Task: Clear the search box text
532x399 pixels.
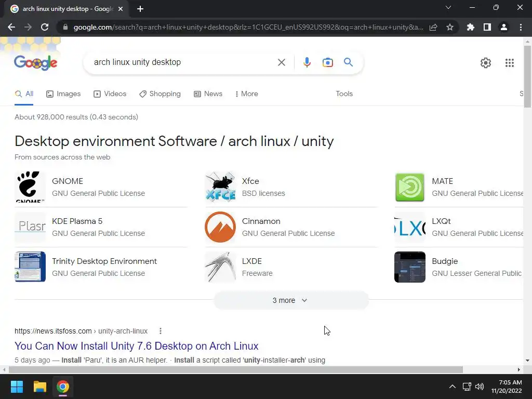Action: click(281, 62)
